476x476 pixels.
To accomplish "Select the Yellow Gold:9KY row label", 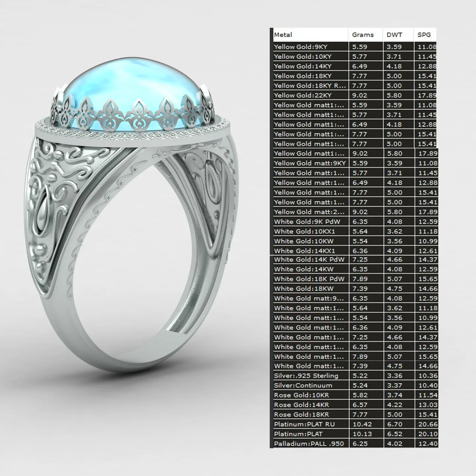I will (x=300, y=47).
